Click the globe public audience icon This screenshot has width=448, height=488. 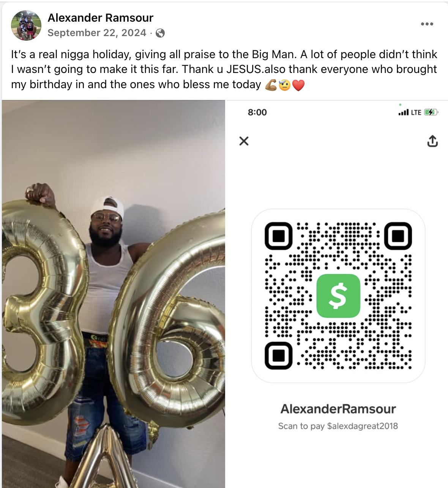pos(160,33)
